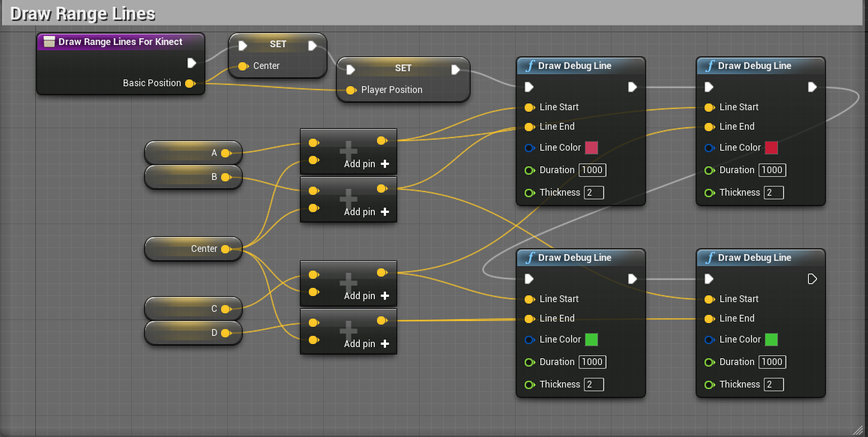Click output pin of variable C node
Screen dimensions: 868x437
[x=226, y=309]
